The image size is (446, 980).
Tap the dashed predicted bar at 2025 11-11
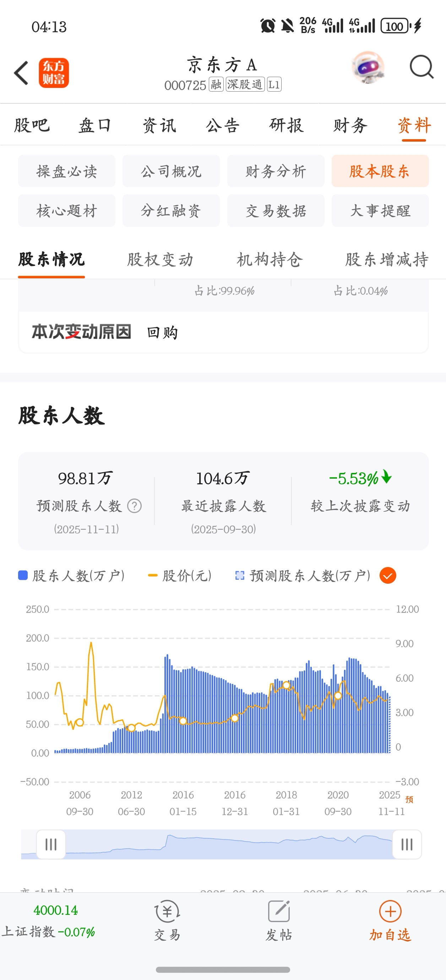click(389, 725)
